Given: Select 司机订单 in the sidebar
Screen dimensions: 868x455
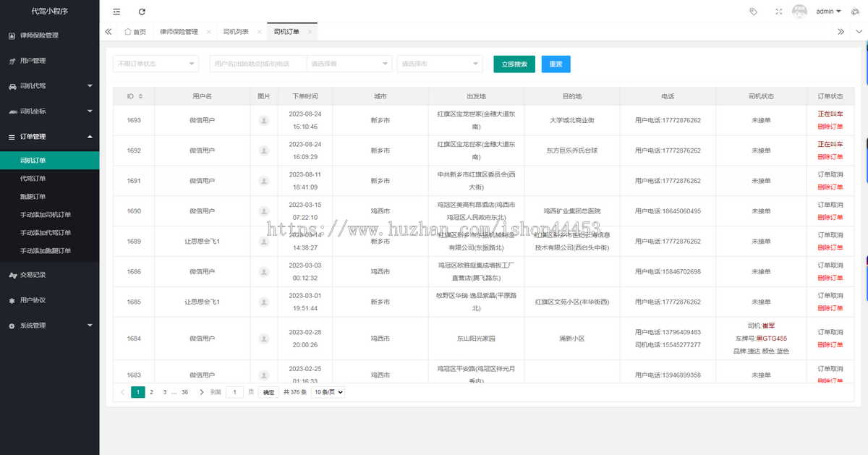Looking at the screenshot, I should tap(50, 160).
